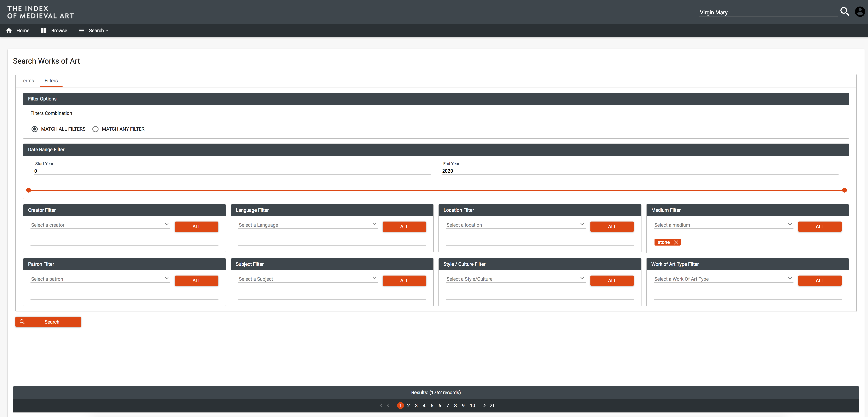Click the Home house icon
Viewport: 868px width, 417px height.
point(9,31)
